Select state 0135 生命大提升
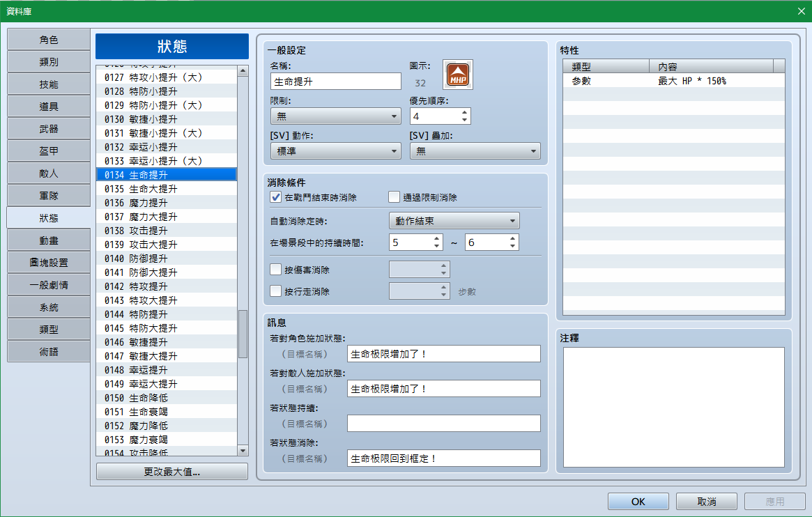The image size is (812, 517). pos(166,189)
